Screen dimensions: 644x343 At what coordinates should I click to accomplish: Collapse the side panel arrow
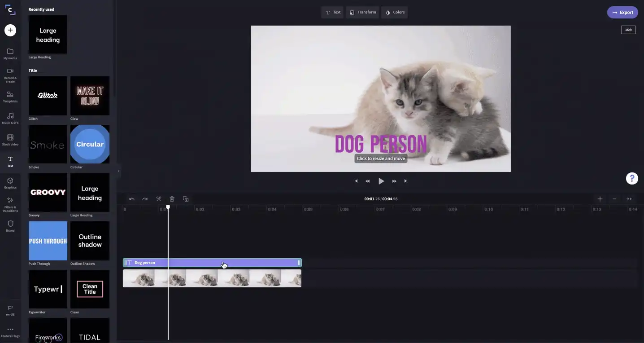pos(118,171)
